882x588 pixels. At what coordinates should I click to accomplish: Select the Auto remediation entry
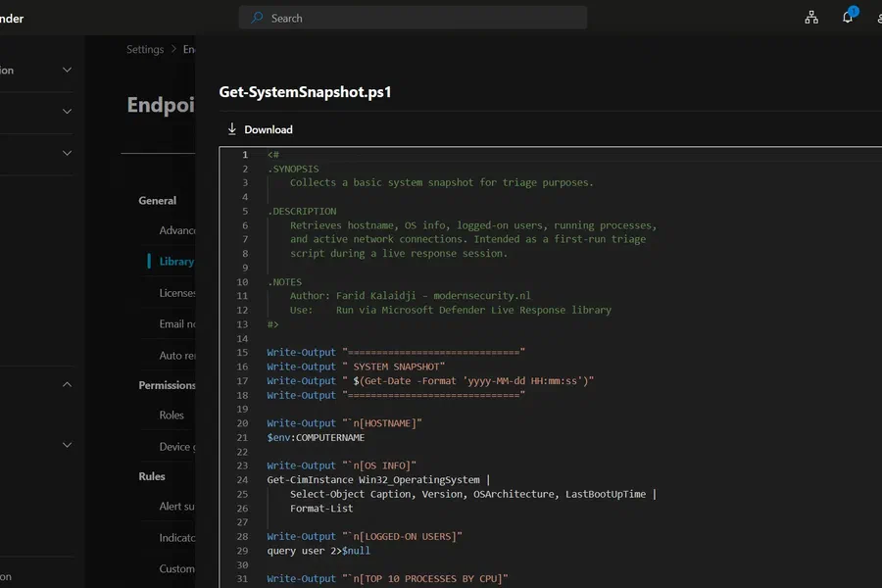coord(177,356)
